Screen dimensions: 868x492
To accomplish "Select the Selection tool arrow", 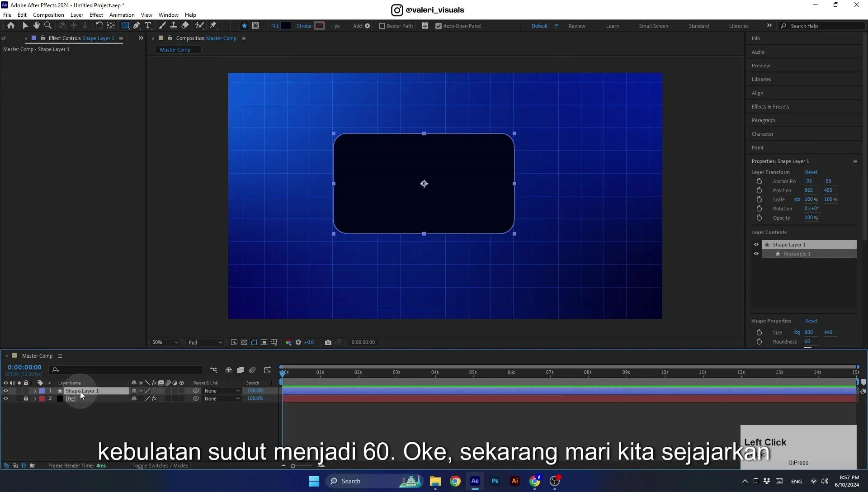I will pyautogui.click(x=25, y=26).
